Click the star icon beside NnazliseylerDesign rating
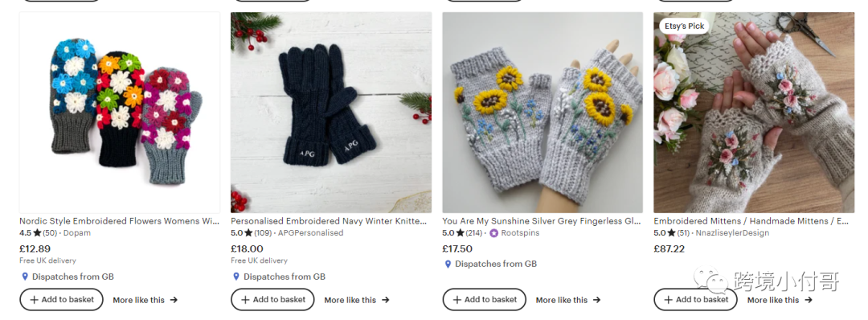Screen dimensions: 868x320 [671, 233]
